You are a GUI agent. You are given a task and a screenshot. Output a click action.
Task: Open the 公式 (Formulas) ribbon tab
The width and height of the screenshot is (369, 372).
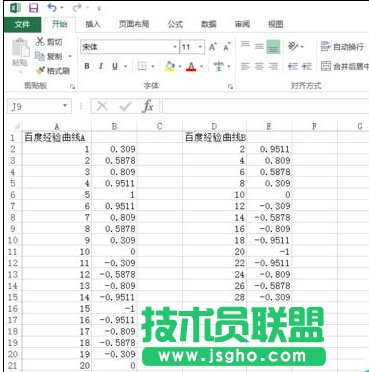tap(175, 24)
